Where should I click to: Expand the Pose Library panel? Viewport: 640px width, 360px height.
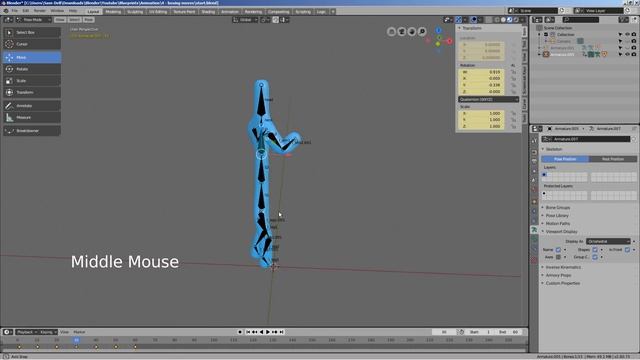click(557, 216)
